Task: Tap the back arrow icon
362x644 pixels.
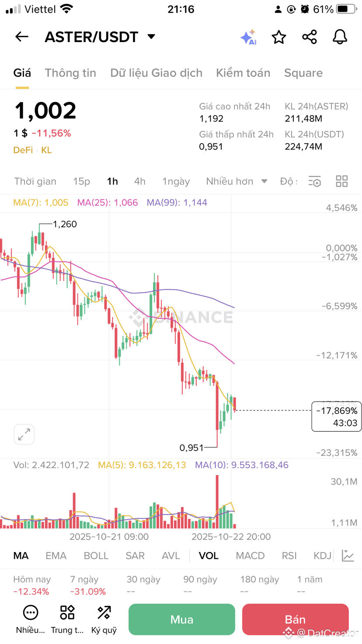Action: pos(22,37)
